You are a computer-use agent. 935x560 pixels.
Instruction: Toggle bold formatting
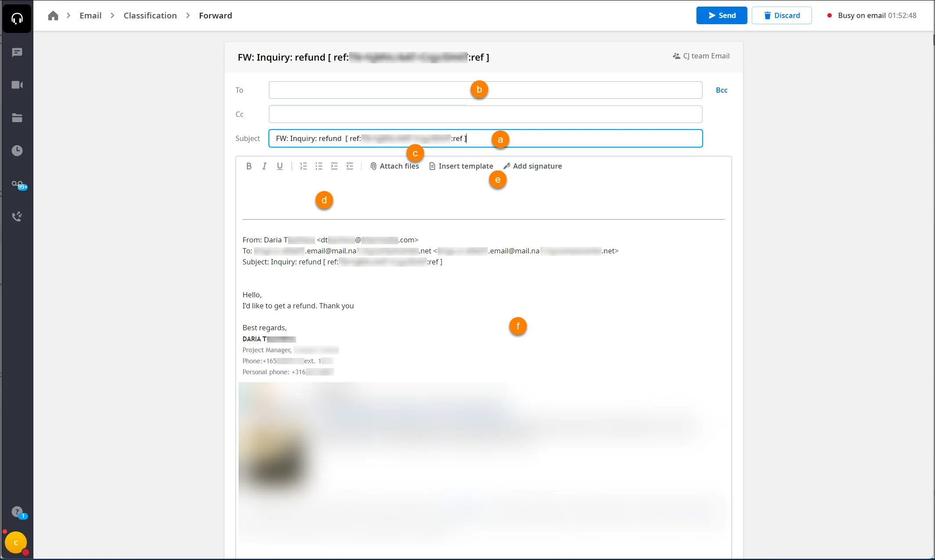249,166
